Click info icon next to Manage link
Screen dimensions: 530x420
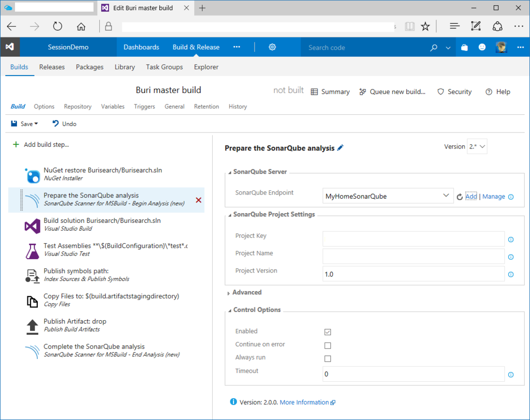pos(511,197)
